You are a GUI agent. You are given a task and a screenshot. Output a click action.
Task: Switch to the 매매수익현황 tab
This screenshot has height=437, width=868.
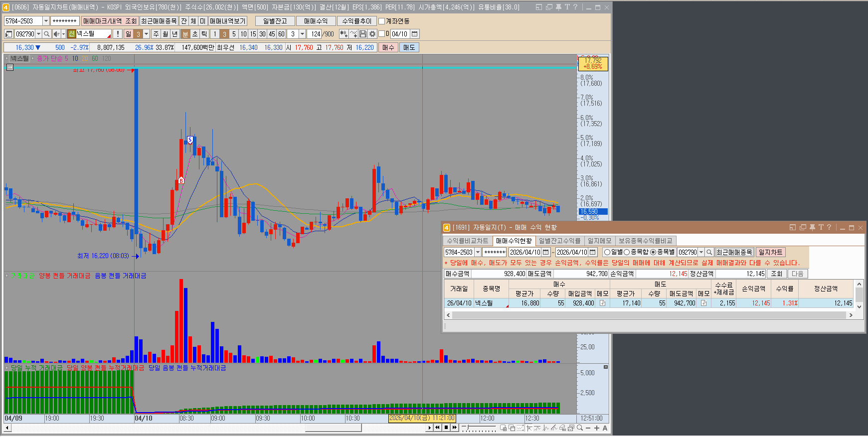(x=514, y=241)
